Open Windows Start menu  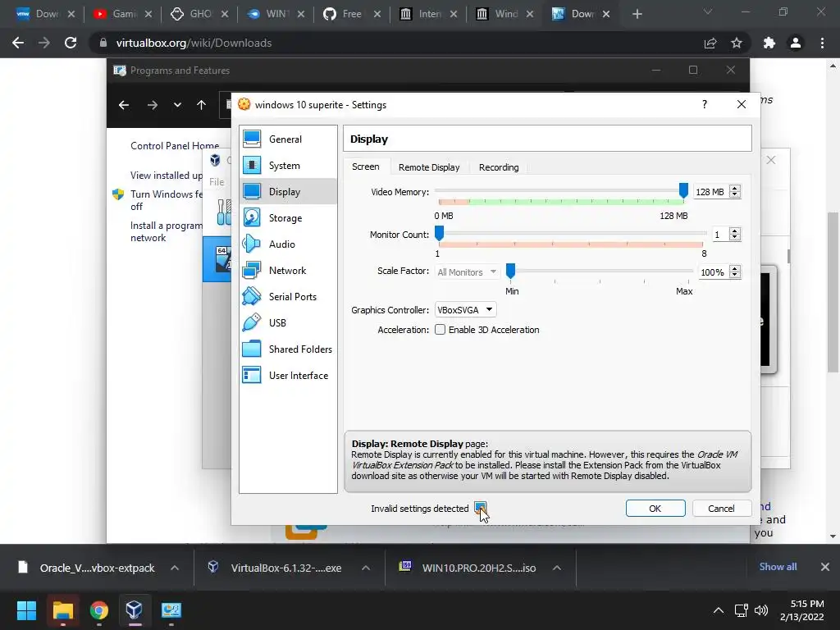pyautogui.click(x=26, y=610)
